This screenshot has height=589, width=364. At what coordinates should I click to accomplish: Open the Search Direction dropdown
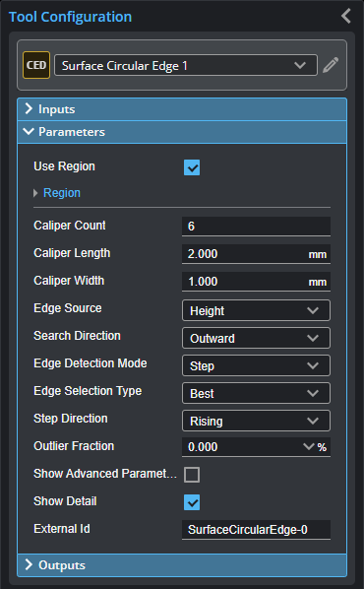tap(257, 338)
